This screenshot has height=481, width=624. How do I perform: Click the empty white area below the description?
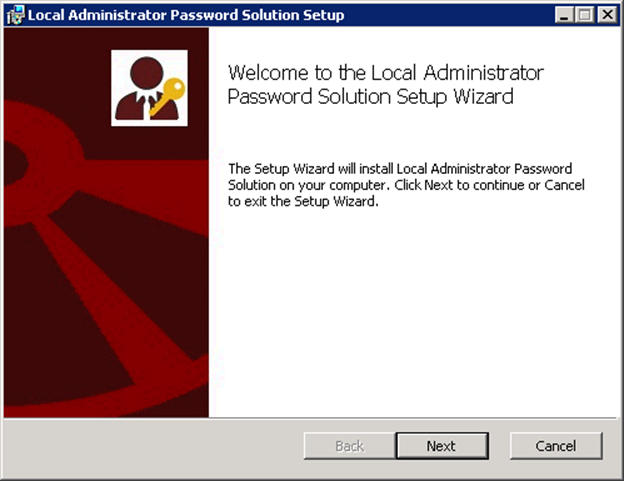pyautogui.click(x=412, y=310)
